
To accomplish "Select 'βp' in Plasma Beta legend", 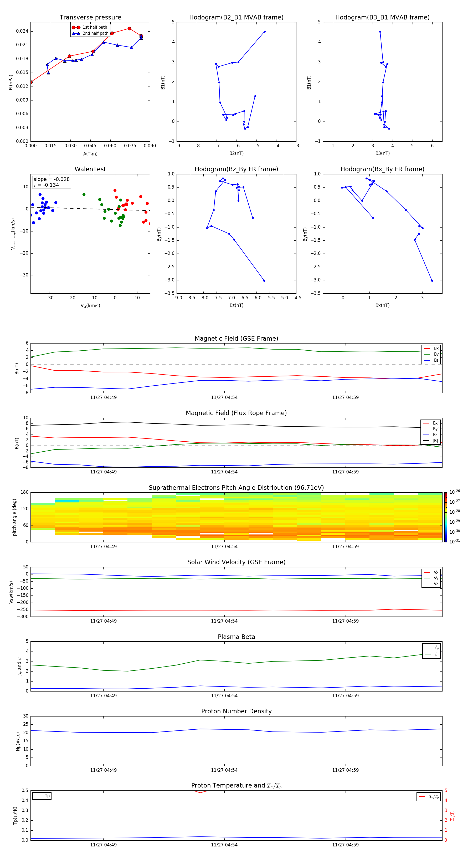I will pos(431,647).
